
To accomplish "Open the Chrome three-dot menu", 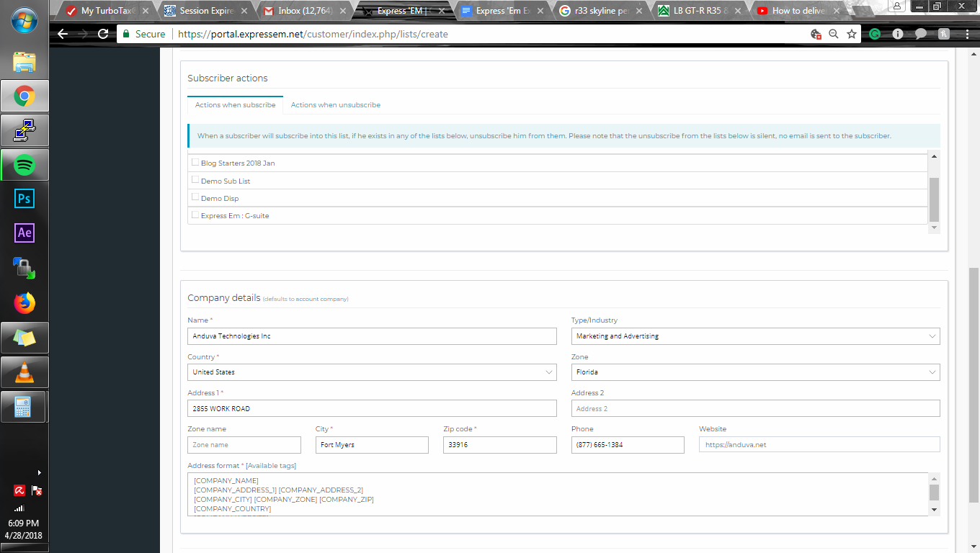I will pos(966,34).
